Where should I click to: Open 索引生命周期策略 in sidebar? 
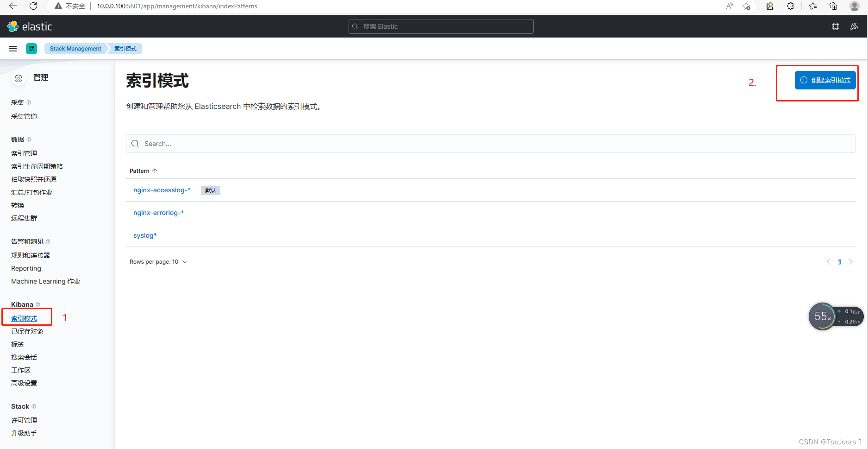pos(37,166)
